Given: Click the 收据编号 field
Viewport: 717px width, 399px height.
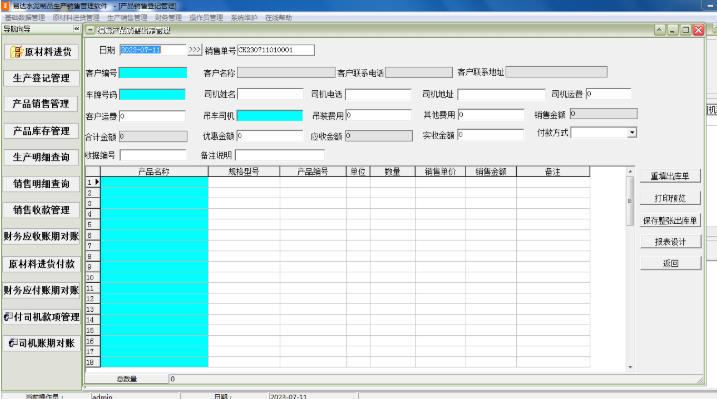Looking at the screenshot, I should 153,155.
